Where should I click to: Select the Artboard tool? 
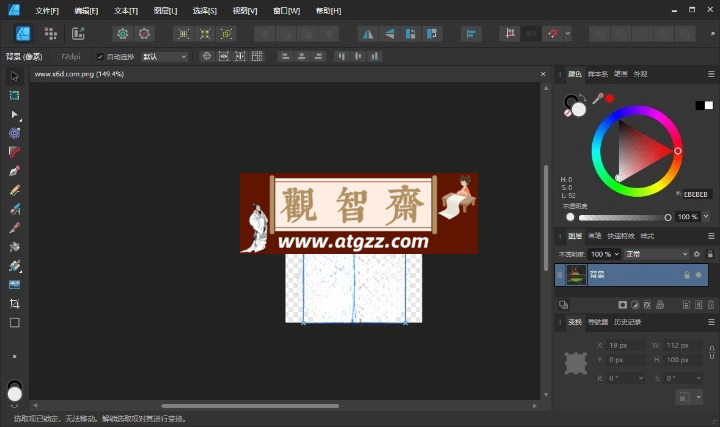(x=14, y=95)
